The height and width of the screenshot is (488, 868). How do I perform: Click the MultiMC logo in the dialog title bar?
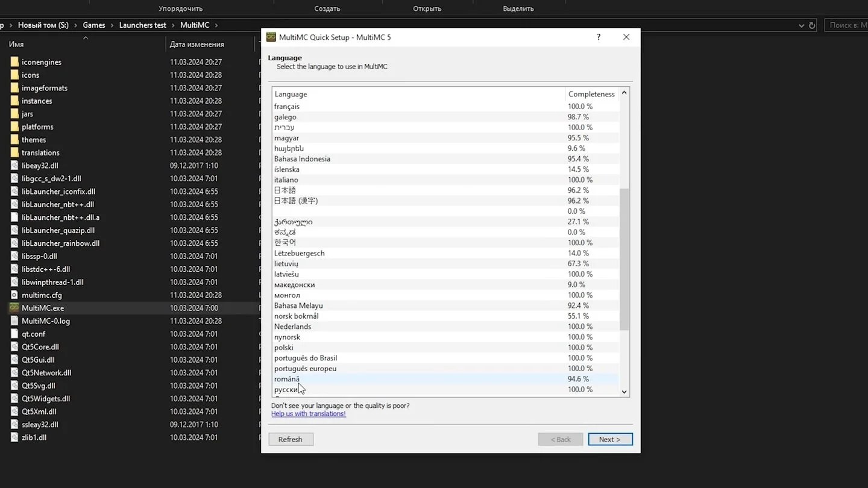[x=271, y=37]
